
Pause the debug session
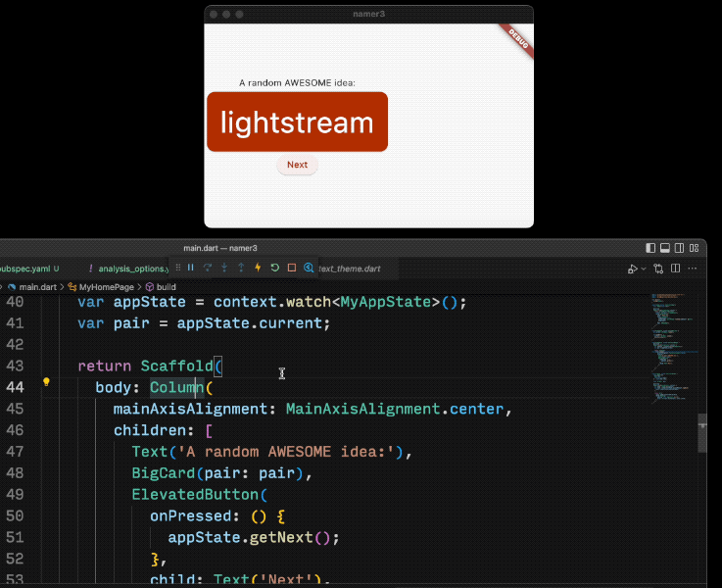(191, 268)
